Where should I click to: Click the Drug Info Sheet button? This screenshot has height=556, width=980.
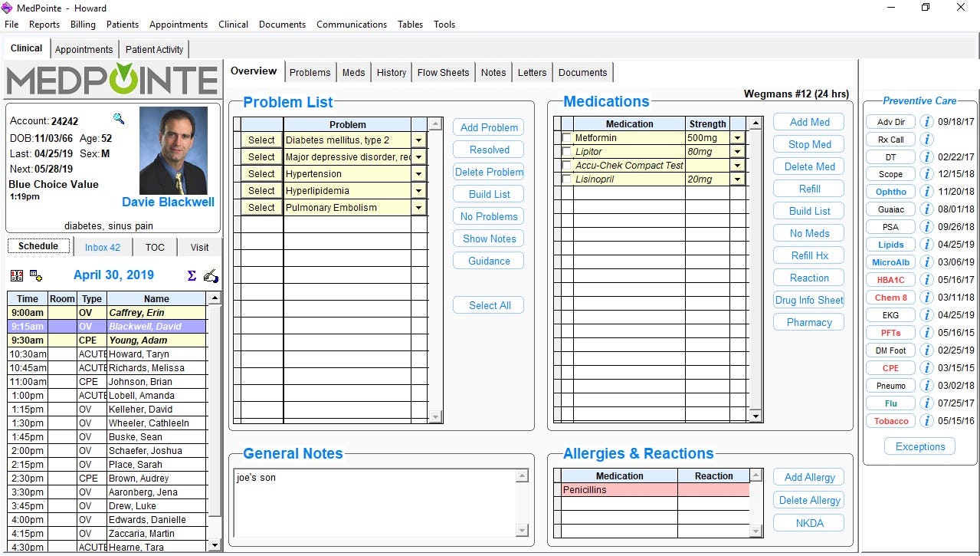808,300
